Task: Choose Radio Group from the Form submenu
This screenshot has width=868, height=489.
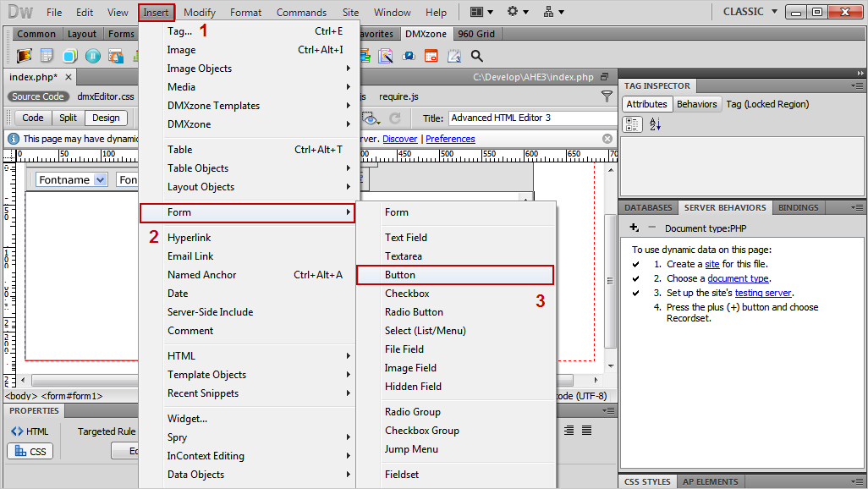Action: [455, 412]
